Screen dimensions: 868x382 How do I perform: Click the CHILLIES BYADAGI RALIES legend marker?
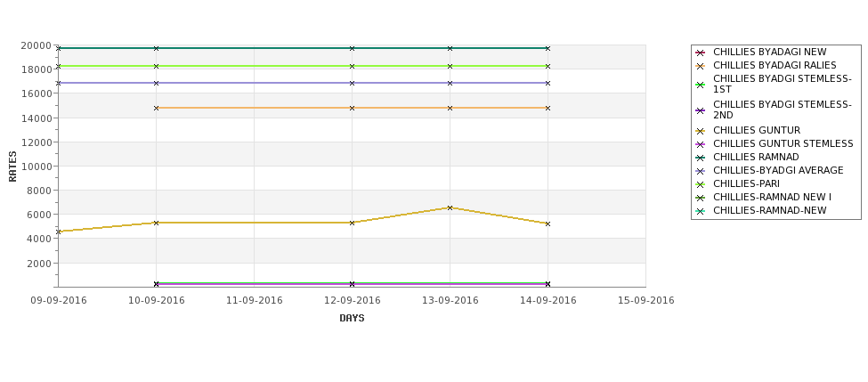click(x=701, y=66)
